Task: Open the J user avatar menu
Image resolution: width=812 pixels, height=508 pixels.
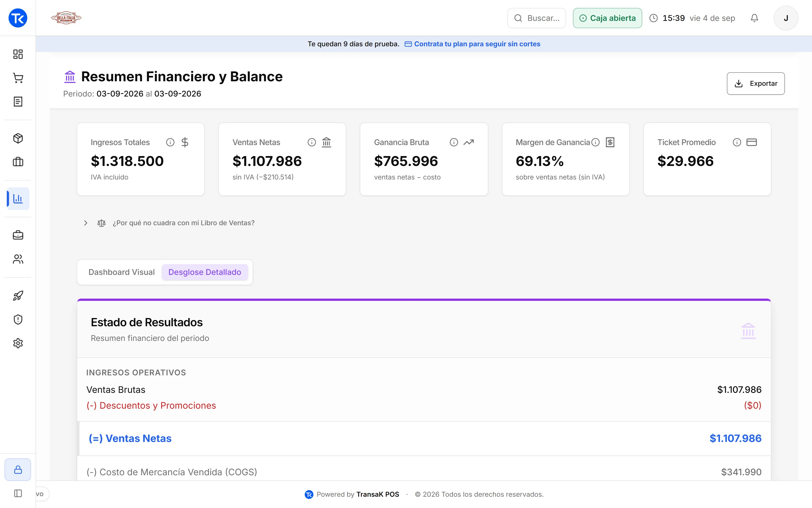Action: (786, 18)
